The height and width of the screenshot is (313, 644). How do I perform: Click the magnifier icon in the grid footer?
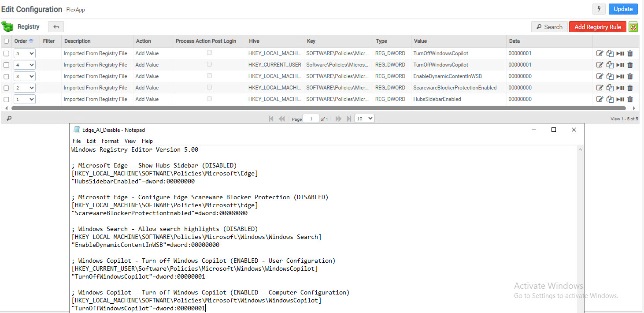pos(9,119)
